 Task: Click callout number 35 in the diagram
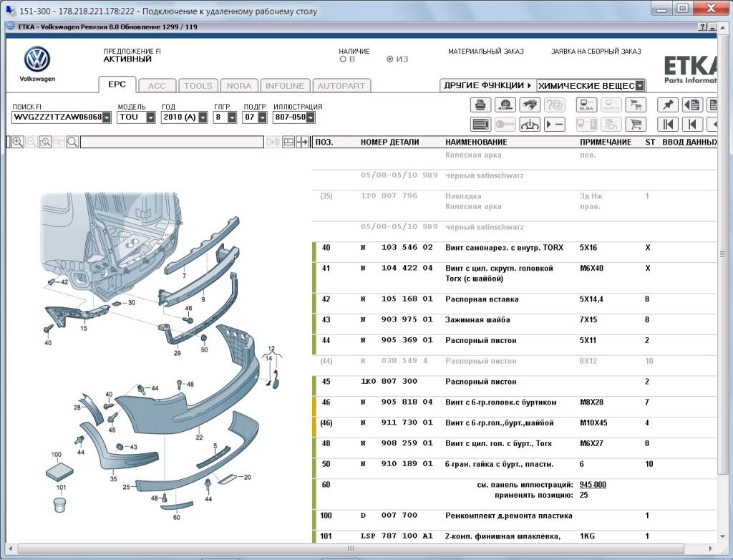113,478
